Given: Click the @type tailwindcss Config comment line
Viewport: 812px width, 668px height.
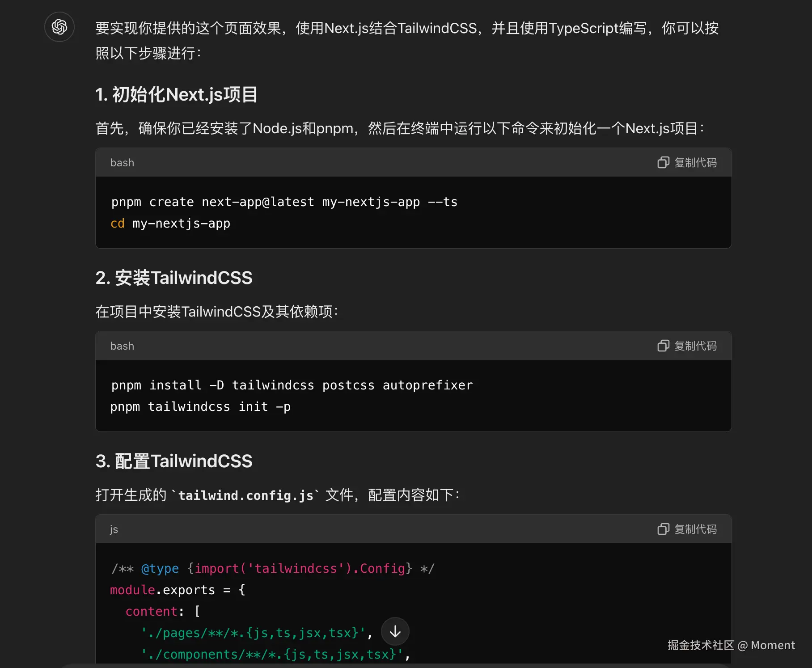Looking at the screenshot, I should [272, 569].
